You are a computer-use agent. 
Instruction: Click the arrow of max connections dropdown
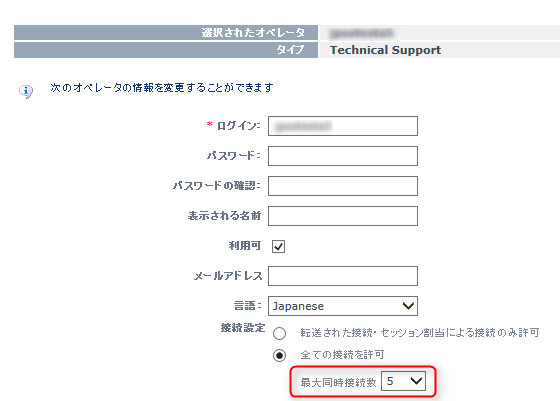click(x=416, y=381)
